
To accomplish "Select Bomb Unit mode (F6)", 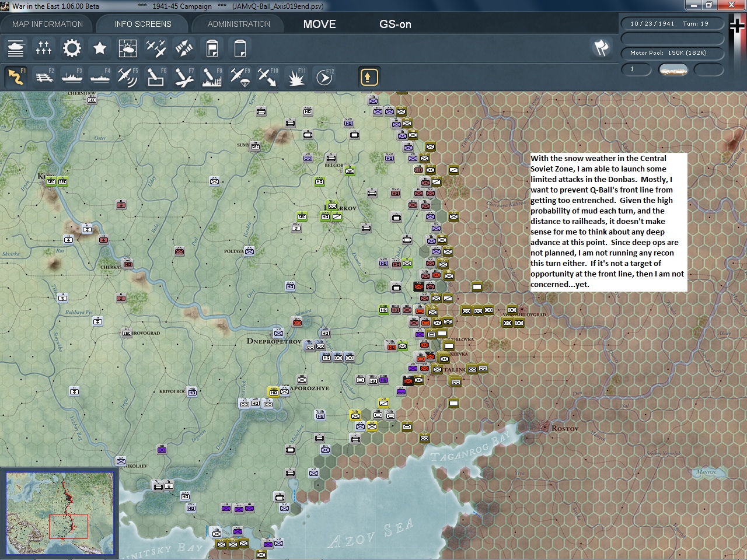I will tap(156, 77).
